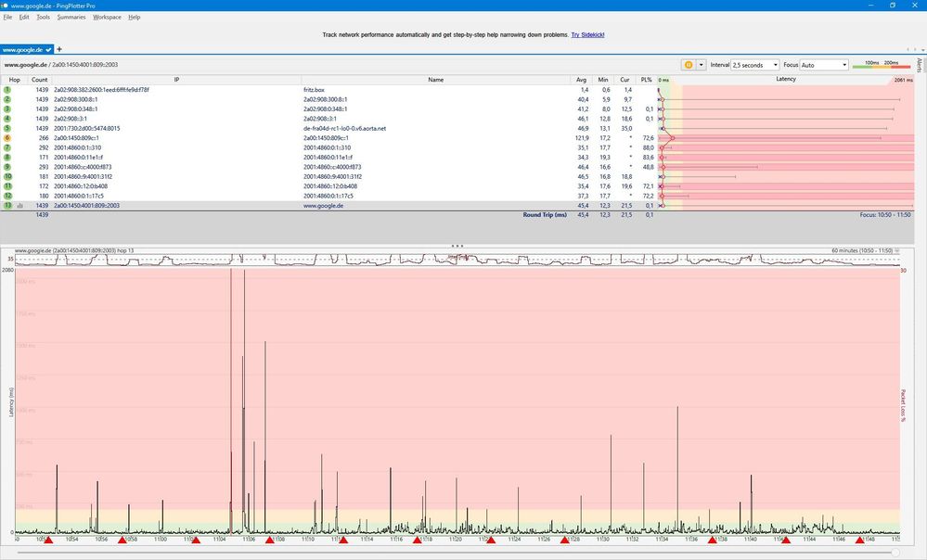Click the red marker near 10:52
The height and width of the screenshot is (560, 927).
pyautogui.click(x=48, y=540)
